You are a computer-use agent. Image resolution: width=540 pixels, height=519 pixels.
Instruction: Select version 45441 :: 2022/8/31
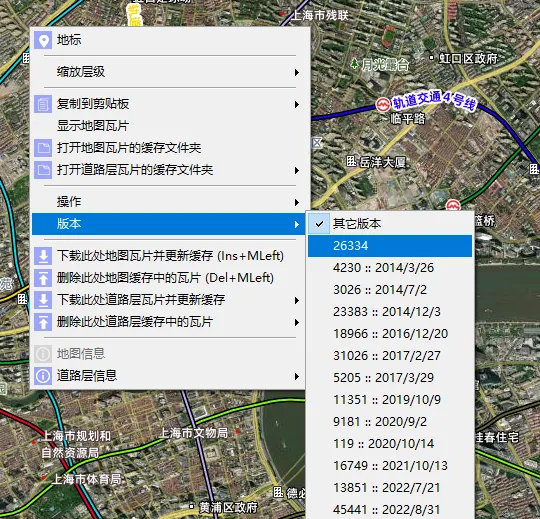(390, 510)
